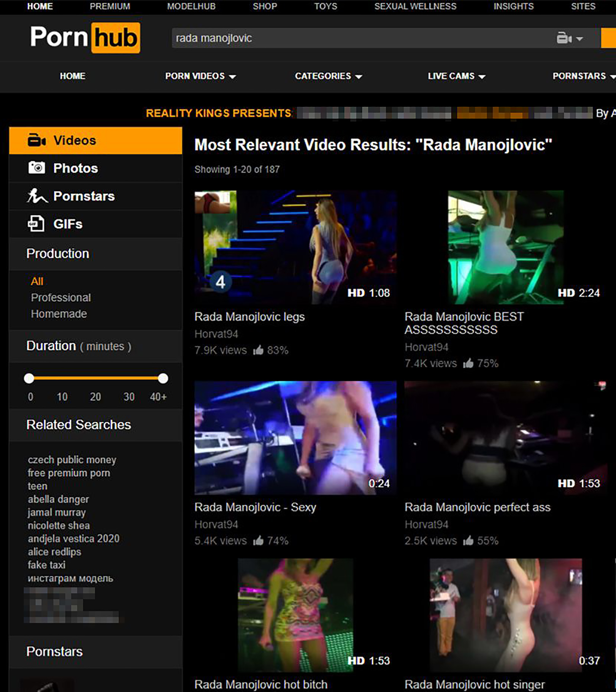Image resolution: width=616 pixels, height=692 pixels.
Task: Open the GIFs sidebar icon
Action: coord(35,224)
